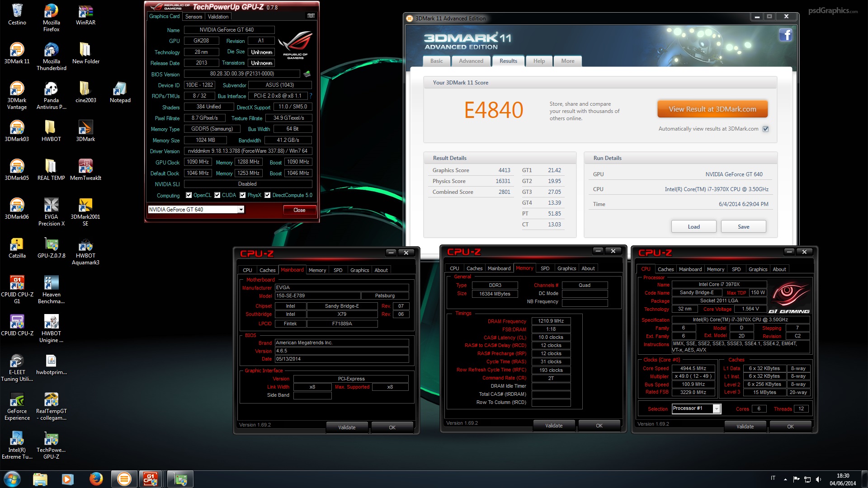Click Validate in CPU-Z CPU window
868x488 pixels.
coord(745,427)
